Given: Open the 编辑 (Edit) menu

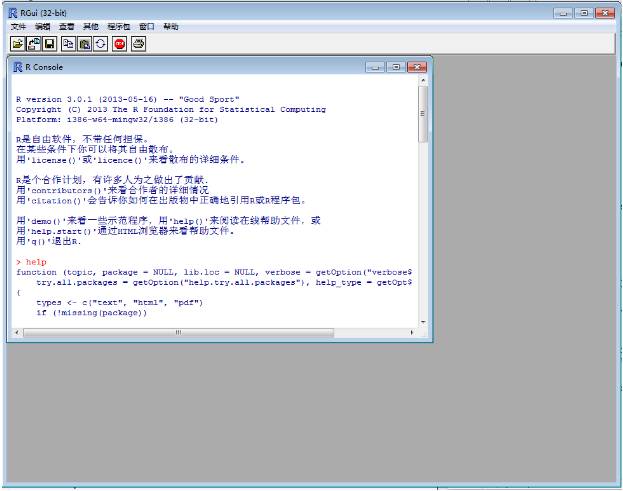Looking at the screenshot, I should coord(42,27).
